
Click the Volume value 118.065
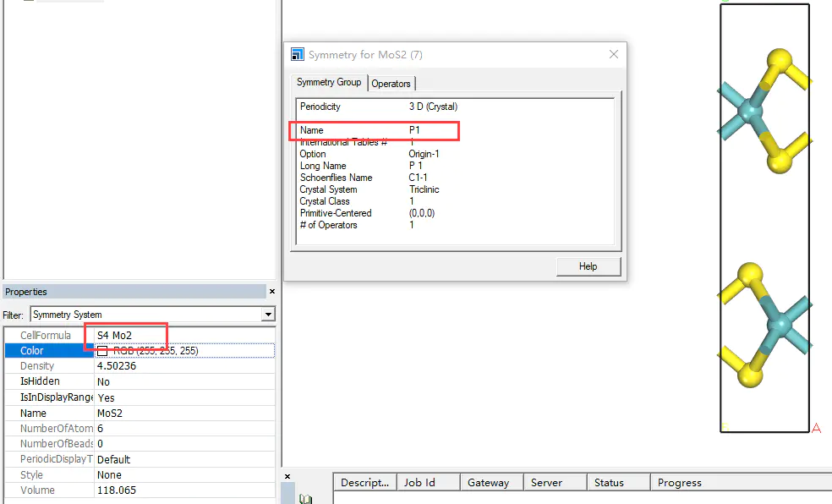pyautogui.click(x=117, y=490)
